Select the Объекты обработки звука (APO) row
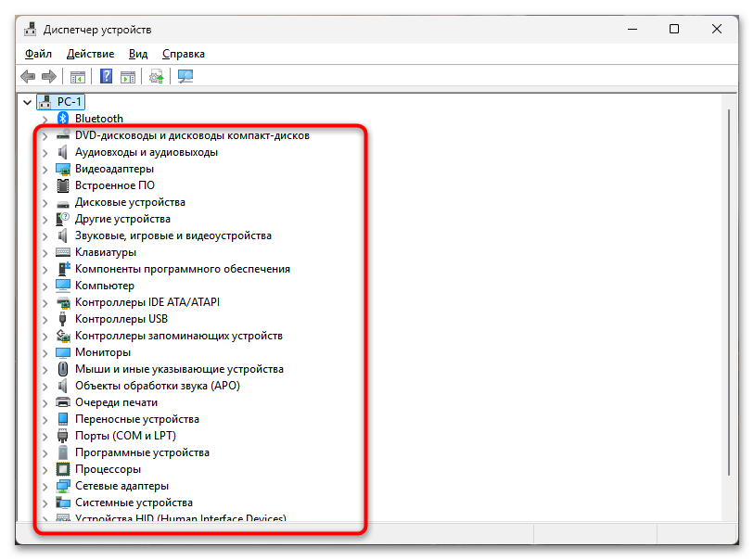Image resolution: width=754 pixels, height=560 pixels. [158, 386]
